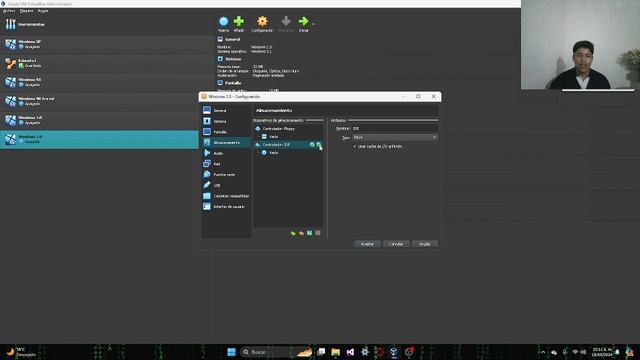Click the taskbar clock and date
This screenshot has height=360, width=640.
pos(602,352)
